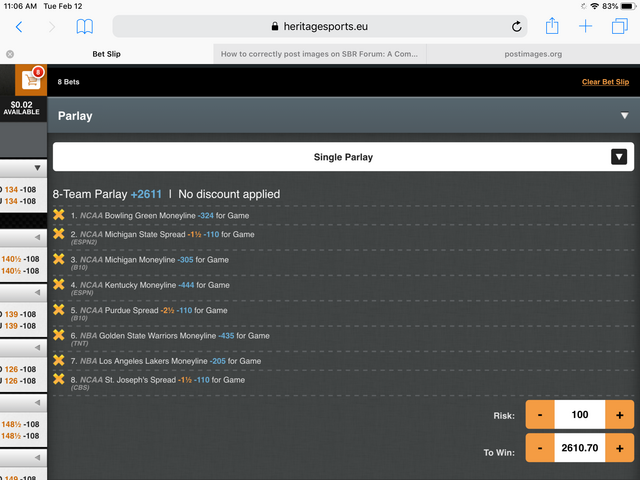Screen dimensions: 640x480
Task: Expand sidebar arrow below 148½ odds
Action: tap(38, 458)
